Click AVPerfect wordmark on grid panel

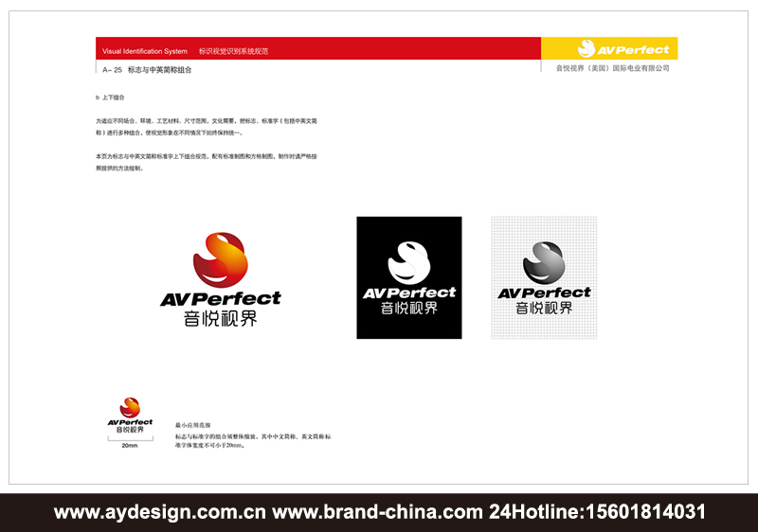point(544,293)
